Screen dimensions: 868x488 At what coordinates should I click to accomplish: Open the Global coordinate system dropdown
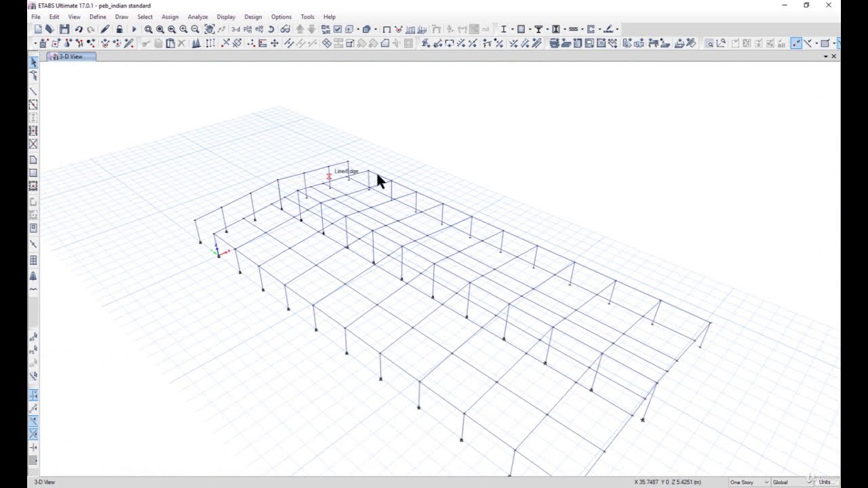(x=792, y=482)
